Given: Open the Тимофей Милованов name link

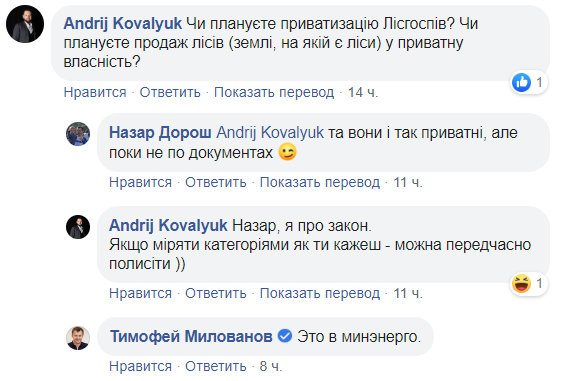Looking at the screenshot, I should point(191,337).
